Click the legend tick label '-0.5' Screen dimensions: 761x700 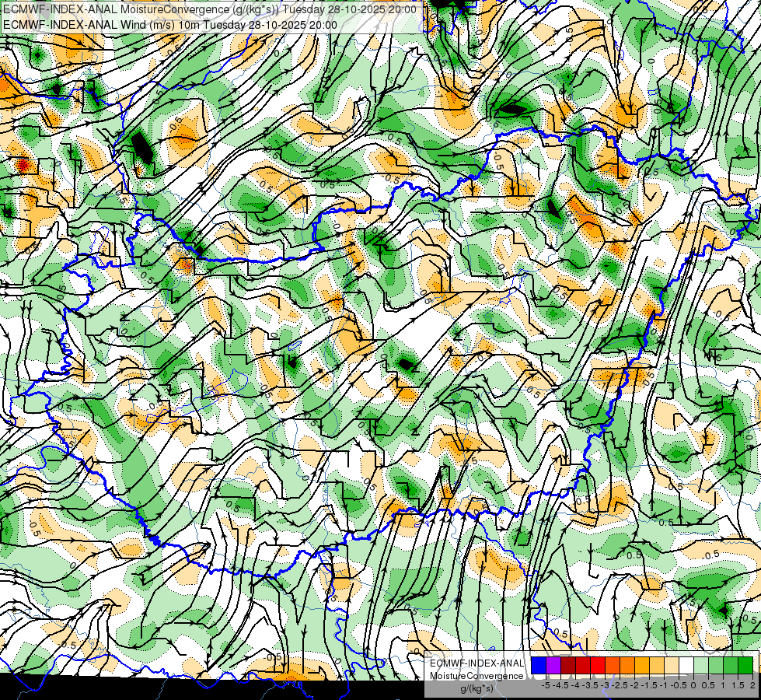pos(679,686)
